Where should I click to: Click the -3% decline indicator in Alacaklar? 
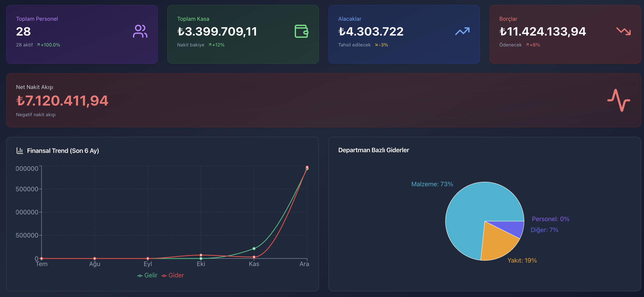click(x=381, y=45)
